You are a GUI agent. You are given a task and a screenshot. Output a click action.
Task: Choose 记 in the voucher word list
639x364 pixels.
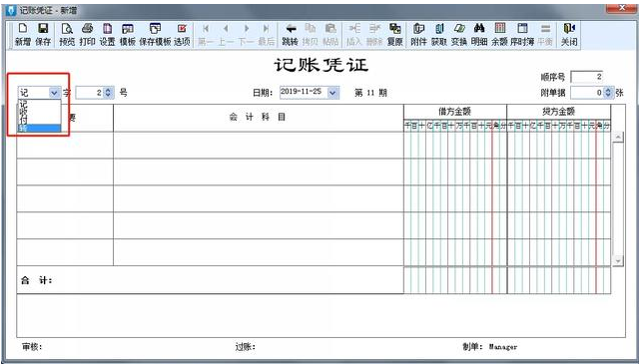[39, 104]
